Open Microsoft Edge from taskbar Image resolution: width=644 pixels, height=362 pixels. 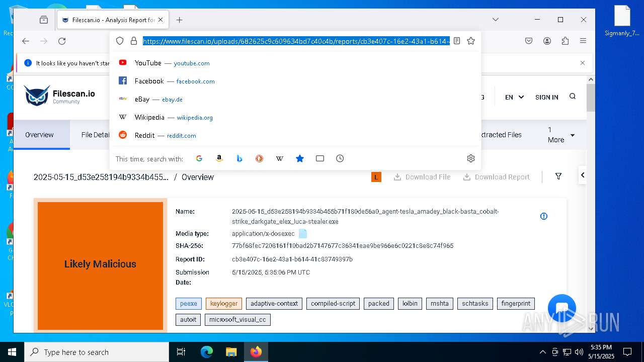[207, 352]
